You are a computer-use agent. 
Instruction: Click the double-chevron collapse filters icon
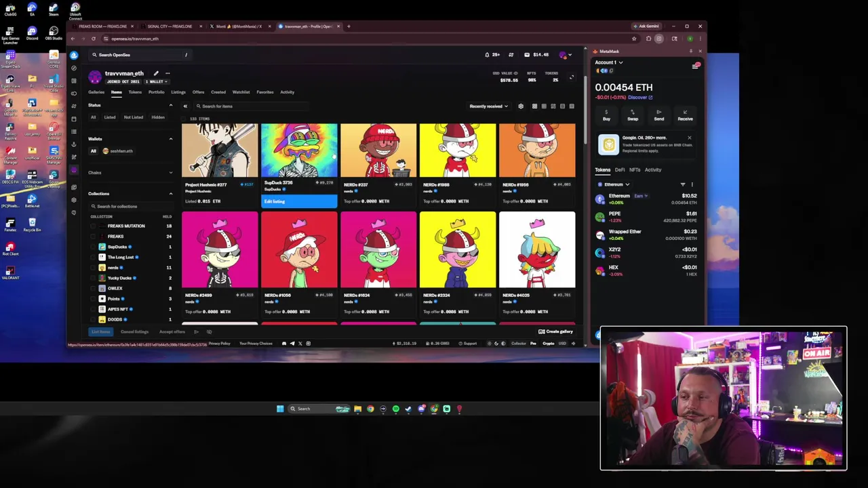[x=185, y=106]
